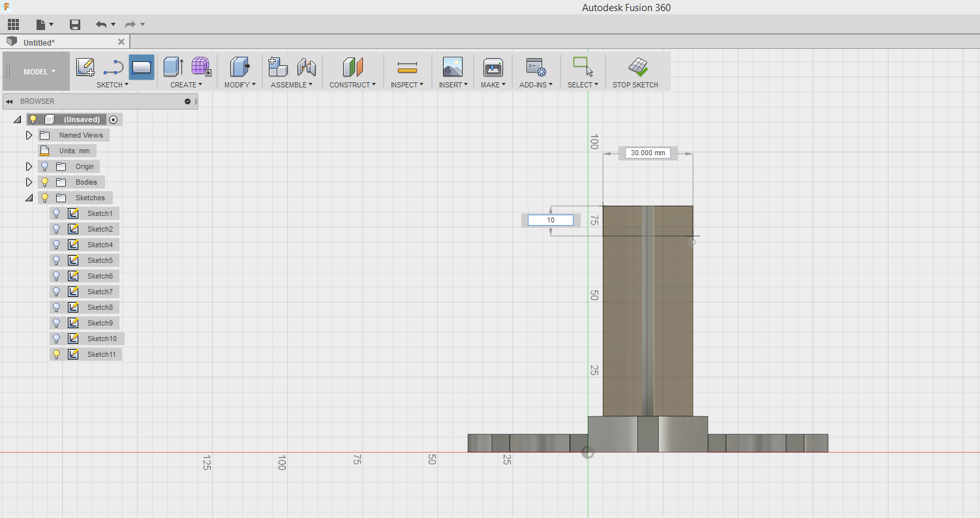Viewport: 980px width, 518px height.
Task: Open the SKETCH menu
Action: tap(112, 85)
